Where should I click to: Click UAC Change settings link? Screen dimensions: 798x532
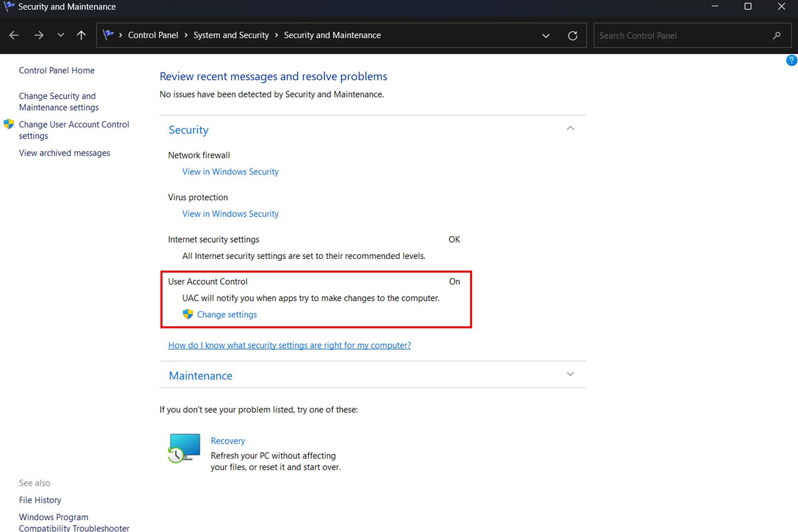227,315
